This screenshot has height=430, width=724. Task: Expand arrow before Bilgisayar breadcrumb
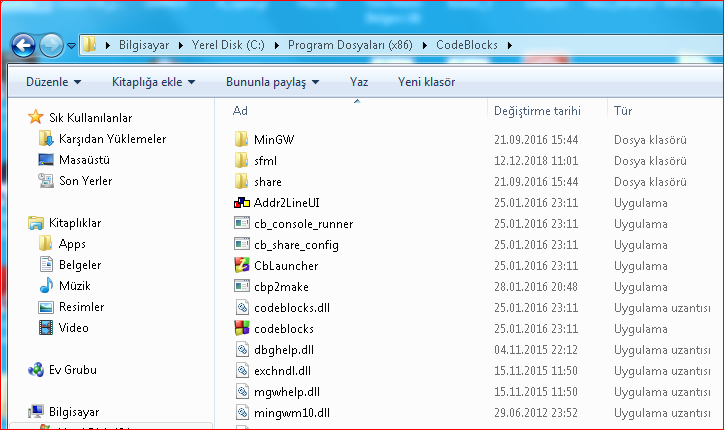pyautogui.click(x=108, y=45)
